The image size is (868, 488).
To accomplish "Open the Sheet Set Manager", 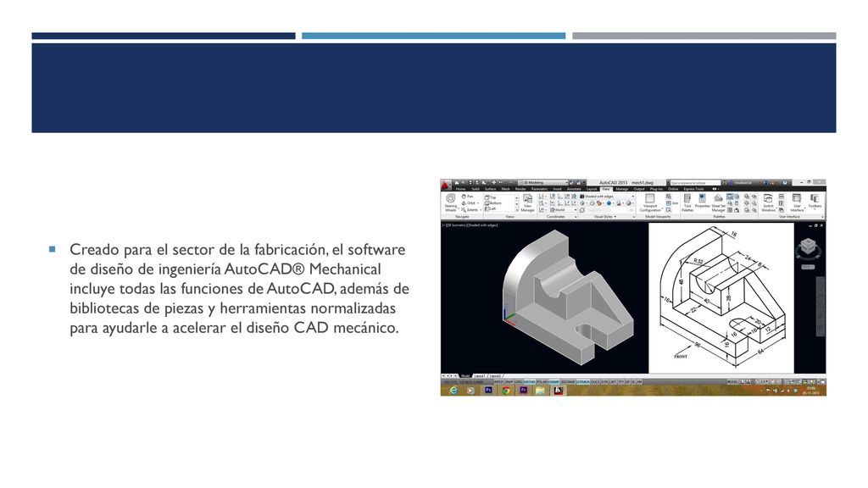I will [718, 202].
